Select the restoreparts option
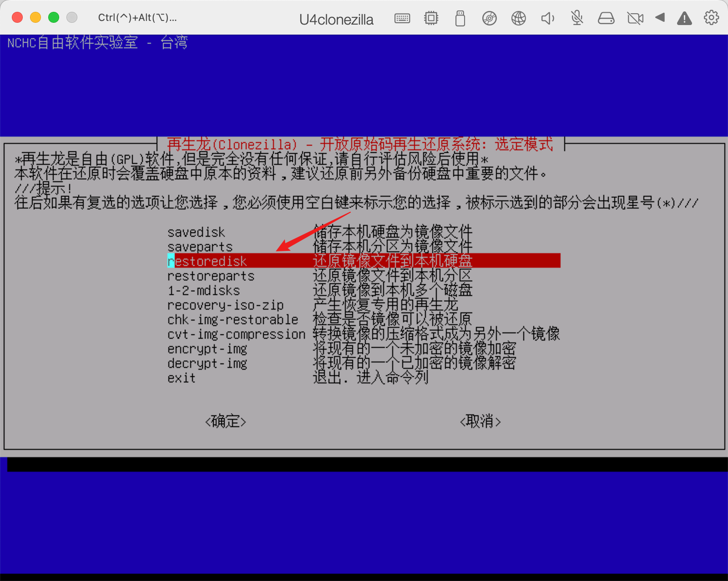This screenshot has height=581, width=728. click(211, 276)
